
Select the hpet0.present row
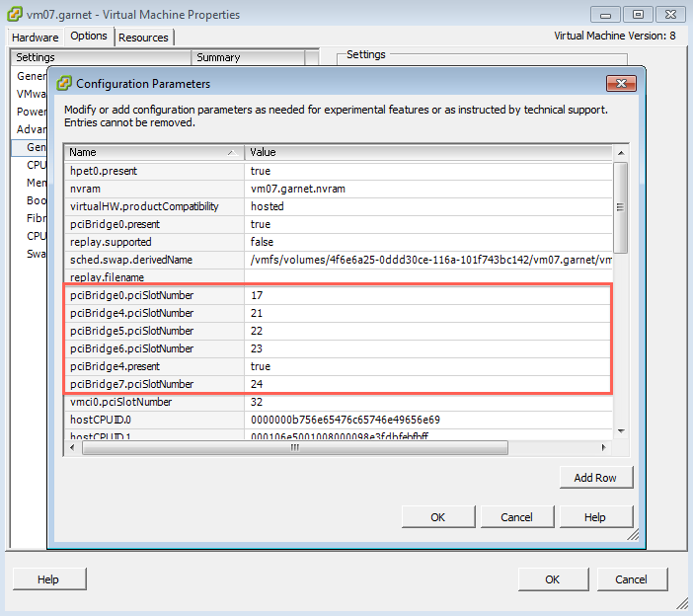(339, 171)
